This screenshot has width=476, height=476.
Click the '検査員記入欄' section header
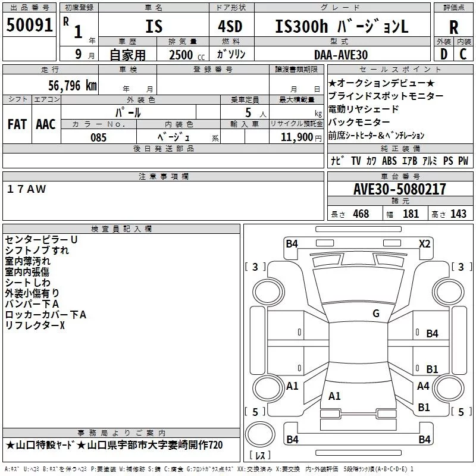click(x=121, y=229)
